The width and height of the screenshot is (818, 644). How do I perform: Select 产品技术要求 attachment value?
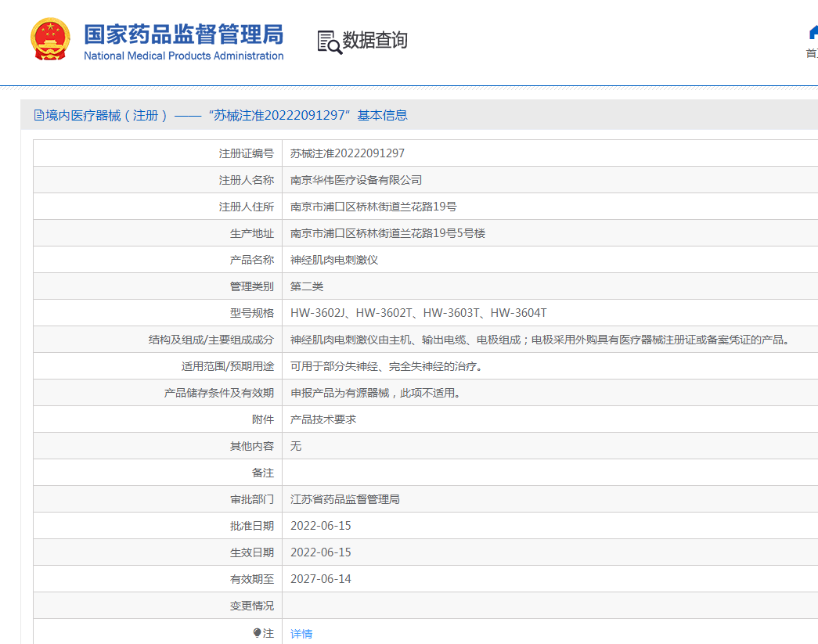(323, 419)
